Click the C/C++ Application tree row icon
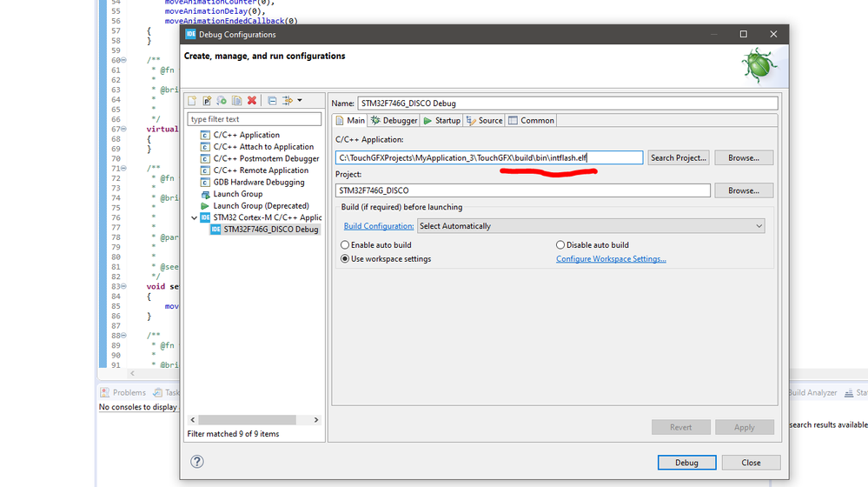 tap(205, 135)
